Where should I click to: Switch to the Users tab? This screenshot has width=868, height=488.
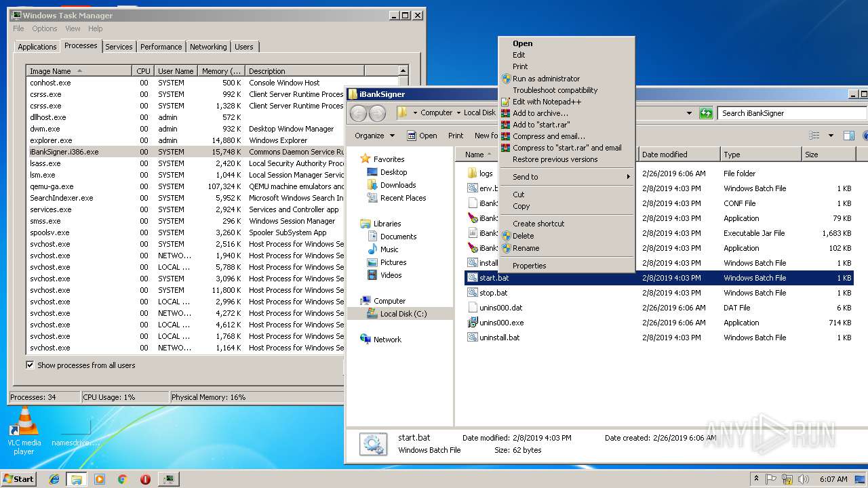coord(244,47)
